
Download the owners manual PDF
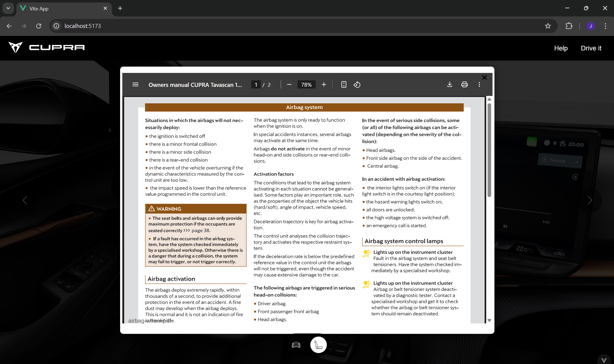point(450,85)
